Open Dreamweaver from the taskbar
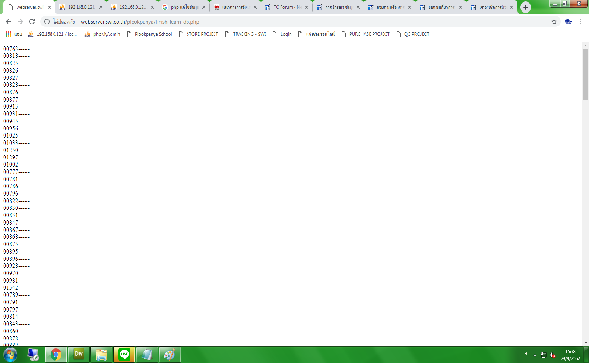 79,354
